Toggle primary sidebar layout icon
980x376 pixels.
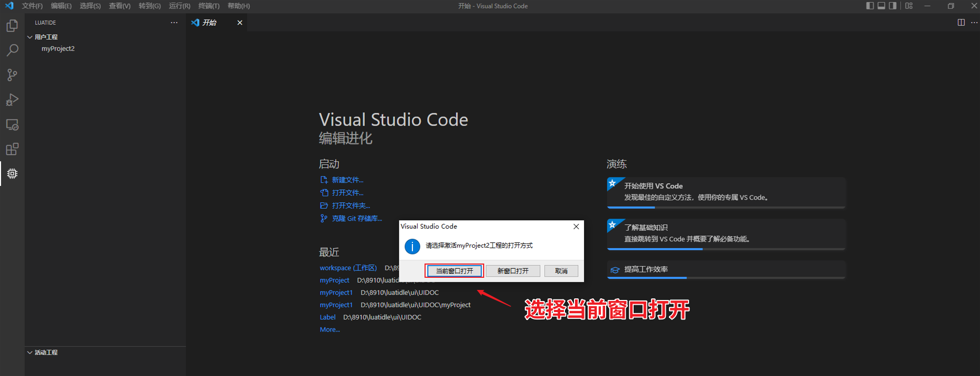point(870,6)
